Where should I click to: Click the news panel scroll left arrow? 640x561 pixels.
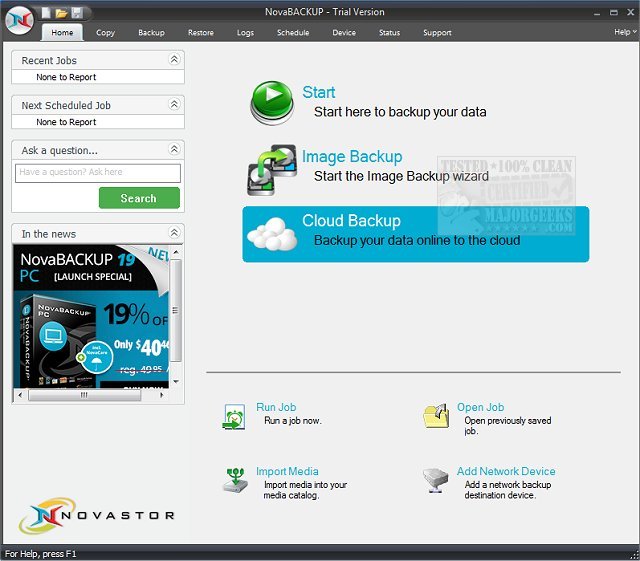20,395
